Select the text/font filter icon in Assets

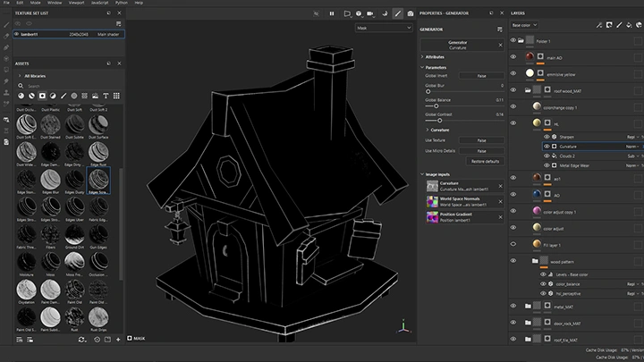106,96
